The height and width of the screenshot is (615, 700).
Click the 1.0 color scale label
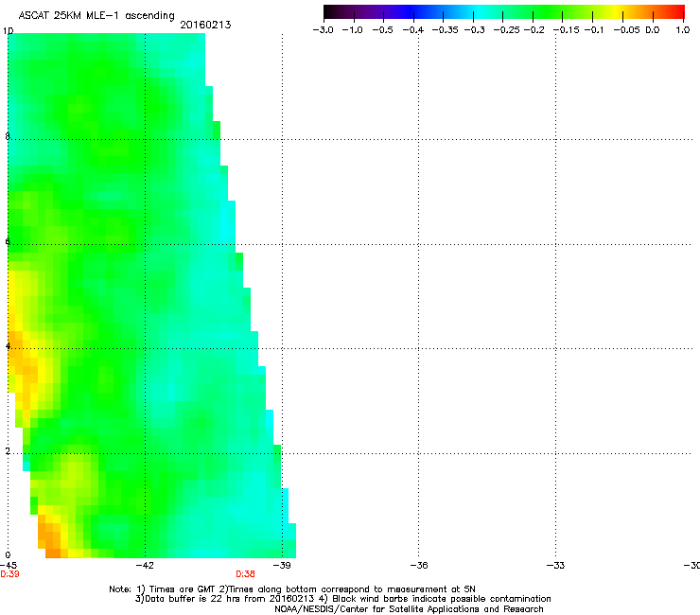683,30
